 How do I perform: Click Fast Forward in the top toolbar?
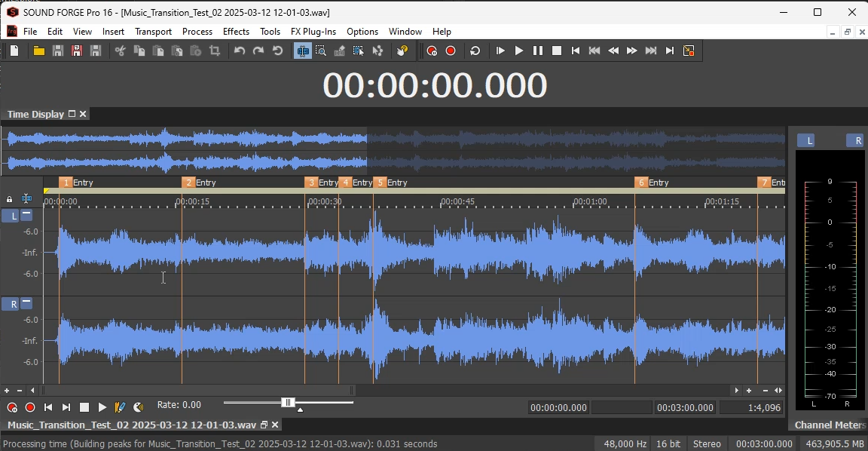tap(631, 51)
